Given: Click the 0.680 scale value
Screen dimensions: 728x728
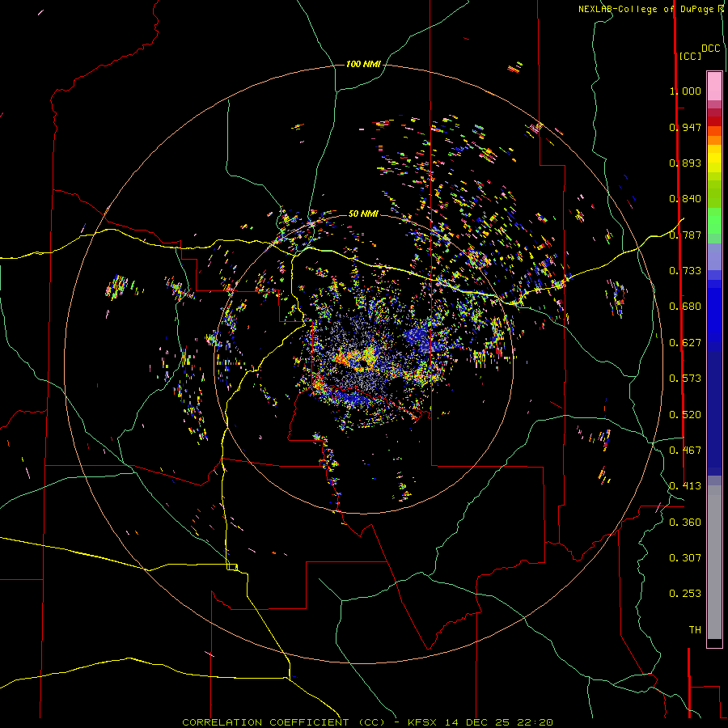Looking at the screenshot, I should (685, 307).
